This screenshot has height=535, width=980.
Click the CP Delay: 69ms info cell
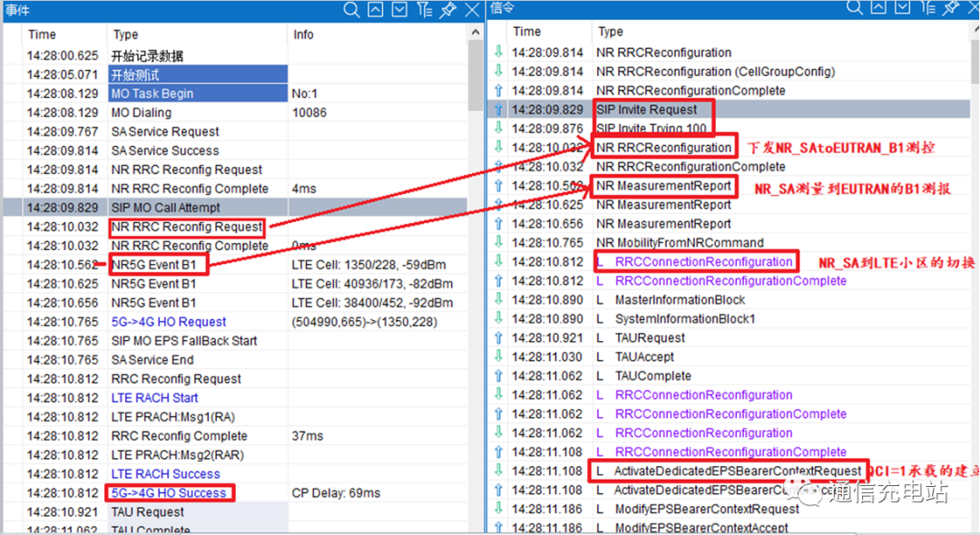click(336, 492)
